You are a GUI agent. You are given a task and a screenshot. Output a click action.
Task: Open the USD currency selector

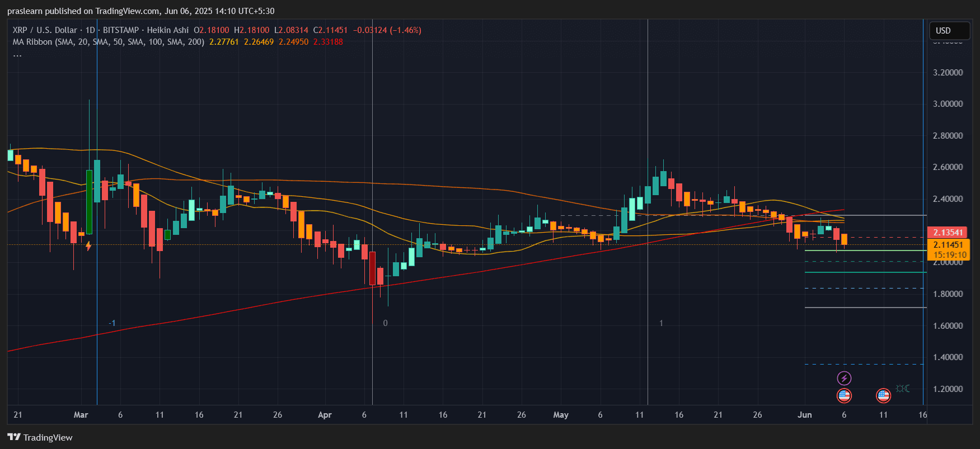coord(949,31)
